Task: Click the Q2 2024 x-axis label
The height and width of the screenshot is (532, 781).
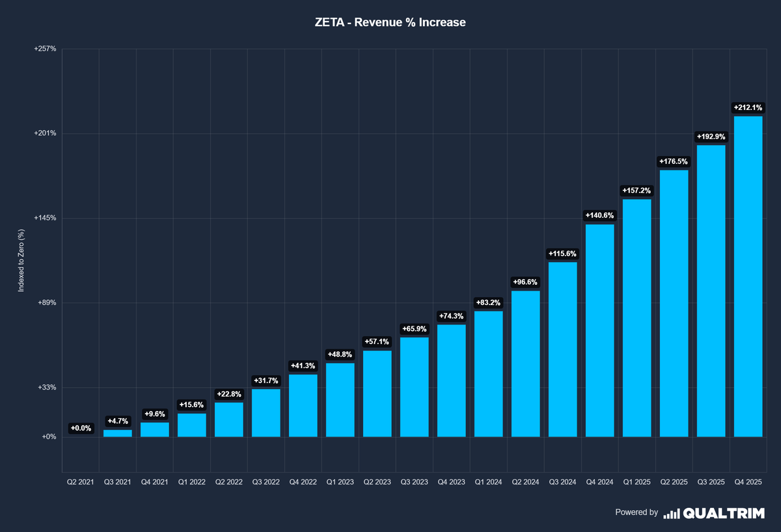Action: point(525,483)
